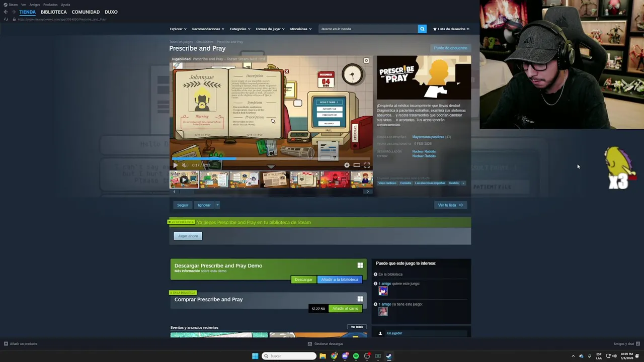Expand the Categorías dropdown
This screenshot has width=644, height=362.
pos(240,29)
